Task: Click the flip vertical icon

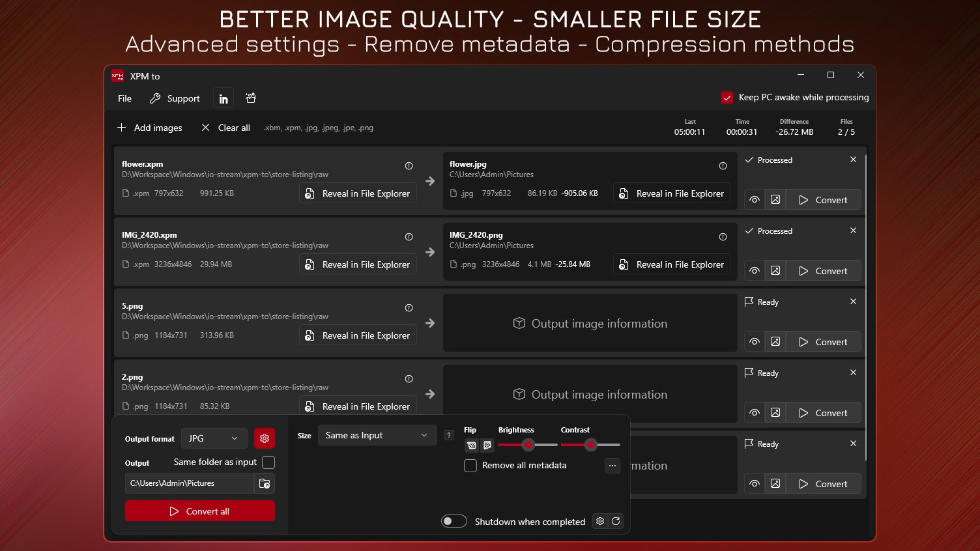Action: point(487,445)
